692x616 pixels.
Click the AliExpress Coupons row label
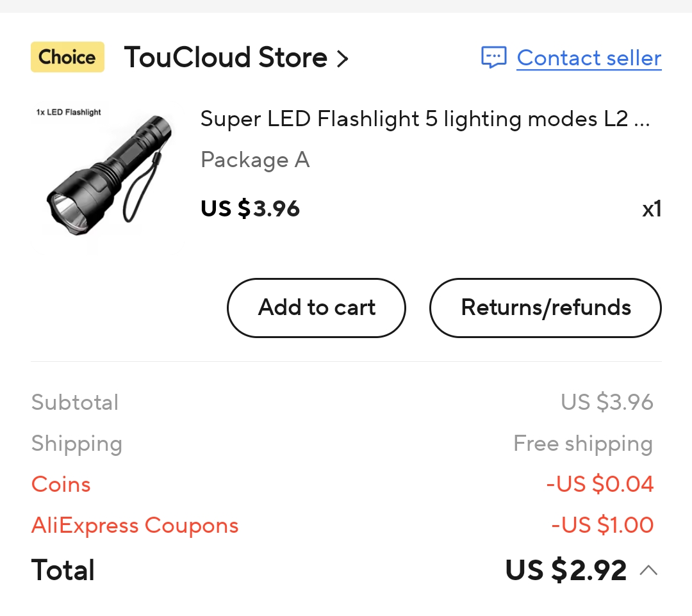coord(135,526)
